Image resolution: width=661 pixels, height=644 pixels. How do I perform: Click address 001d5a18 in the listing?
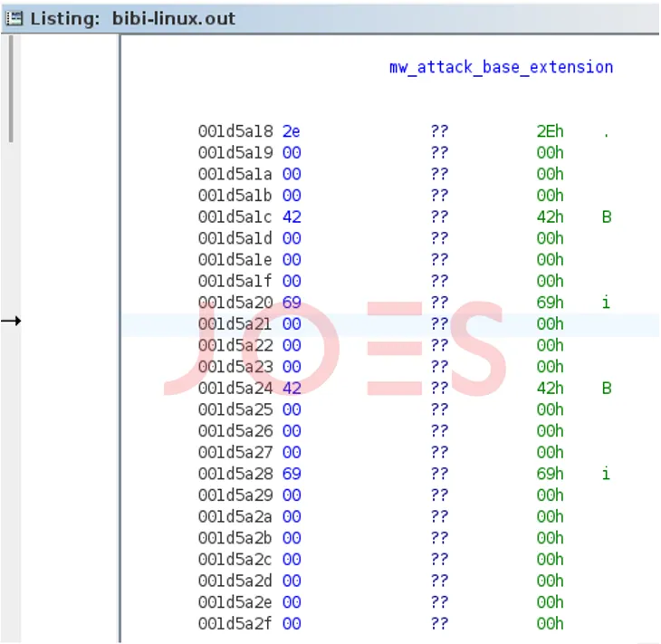[235, 131]
